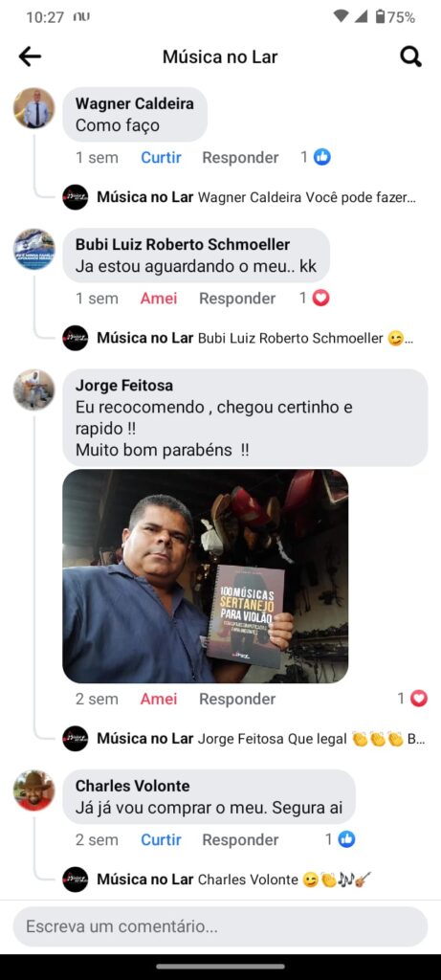The width and height of the screenshot is (441, 980).
Task: Tap Responder under Charles Volonte's comment
Action: click(x=240, y=839)
